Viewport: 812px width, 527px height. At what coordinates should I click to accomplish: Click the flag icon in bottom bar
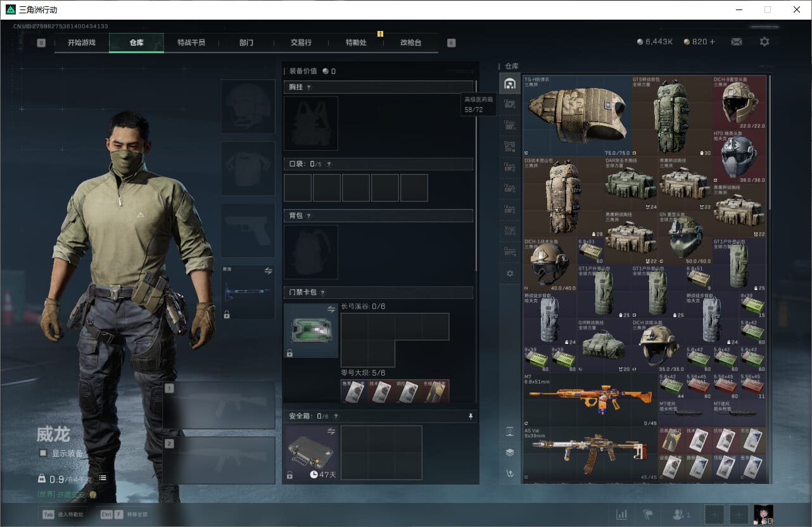point(647,514)
